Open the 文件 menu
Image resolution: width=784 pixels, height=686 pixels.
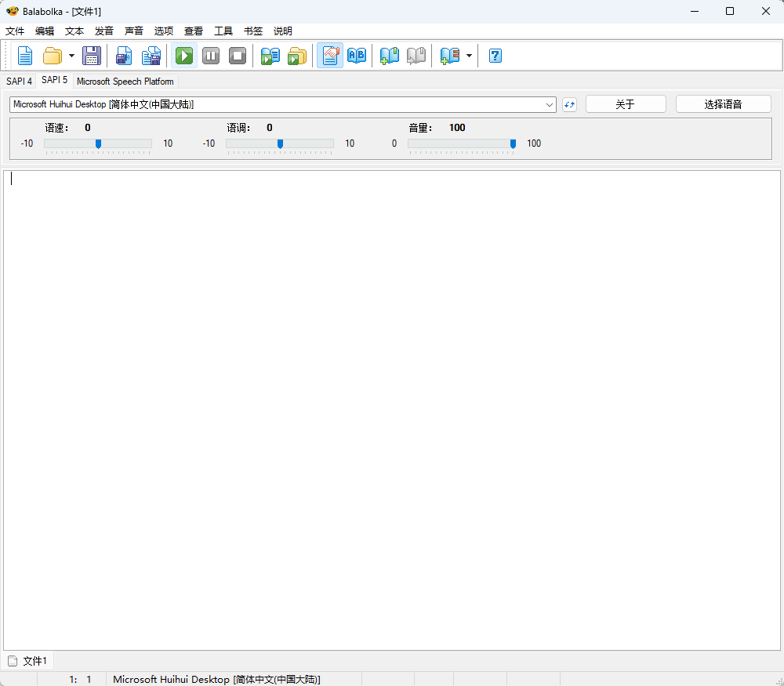coord(15,31)
